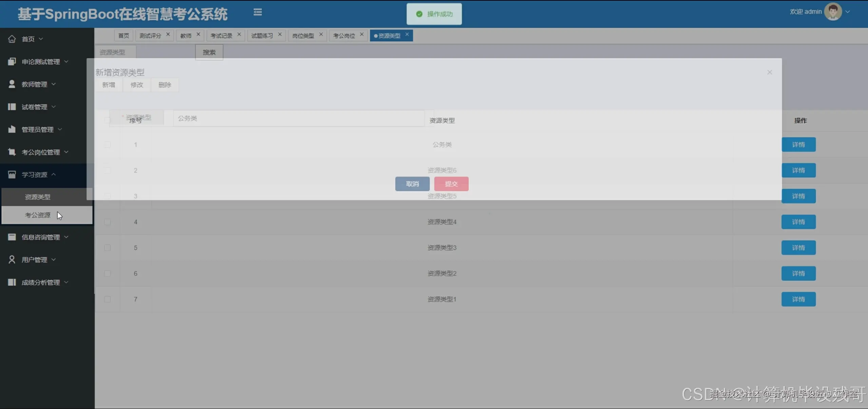Expand the 试卷管理 menu

pos(34,107)
